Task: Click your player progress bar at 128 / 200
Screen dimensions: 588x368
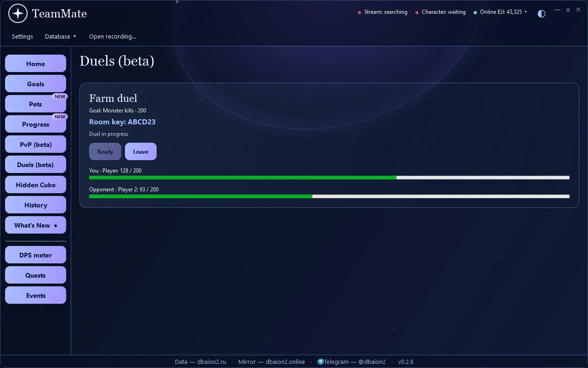Action: pyautogui.click(x=329, y=178)
